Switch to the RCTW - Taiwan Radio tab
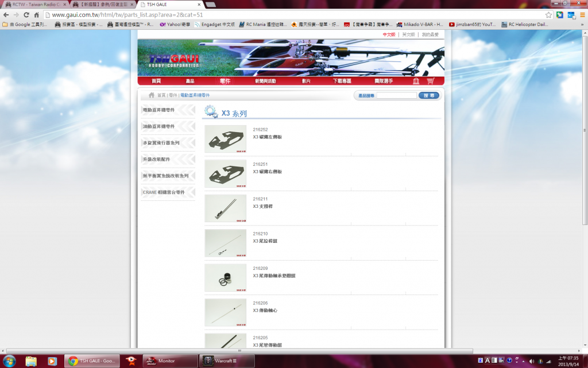Image resolution: width=588 pixels, height=368 pixels. (x=36, y=5)
